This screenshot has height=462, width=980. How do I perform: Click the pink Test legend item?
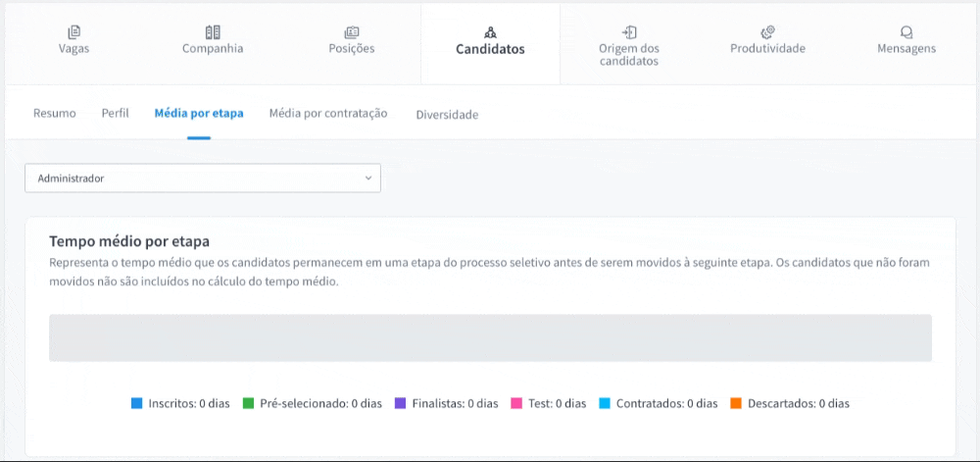coord(548,403)
